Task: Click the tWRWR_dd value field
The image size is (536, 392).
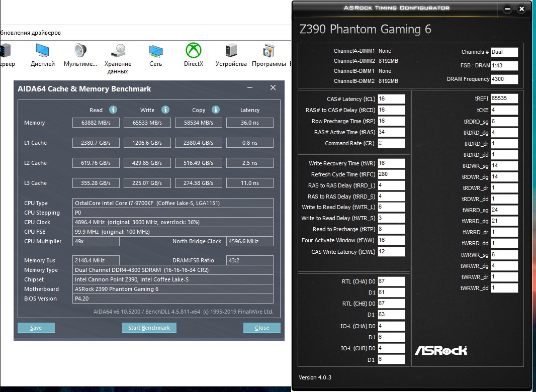Action: pos(504,288)
